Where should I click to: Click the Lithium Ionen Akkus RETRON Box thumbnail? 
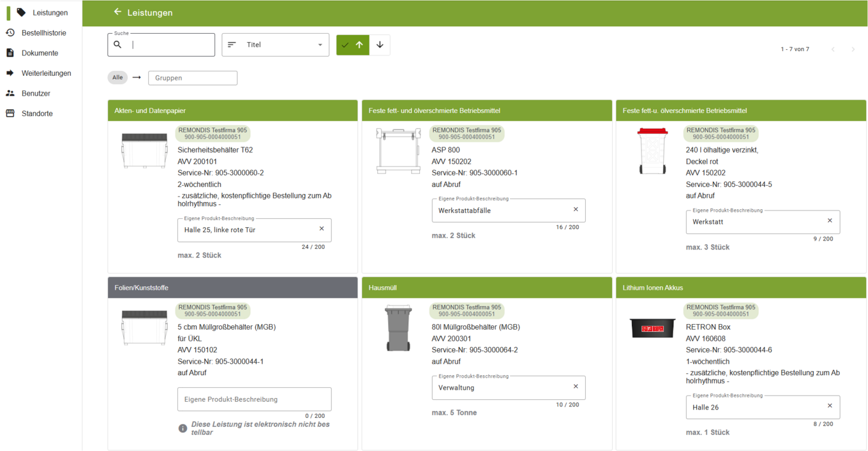pos(652,328)
